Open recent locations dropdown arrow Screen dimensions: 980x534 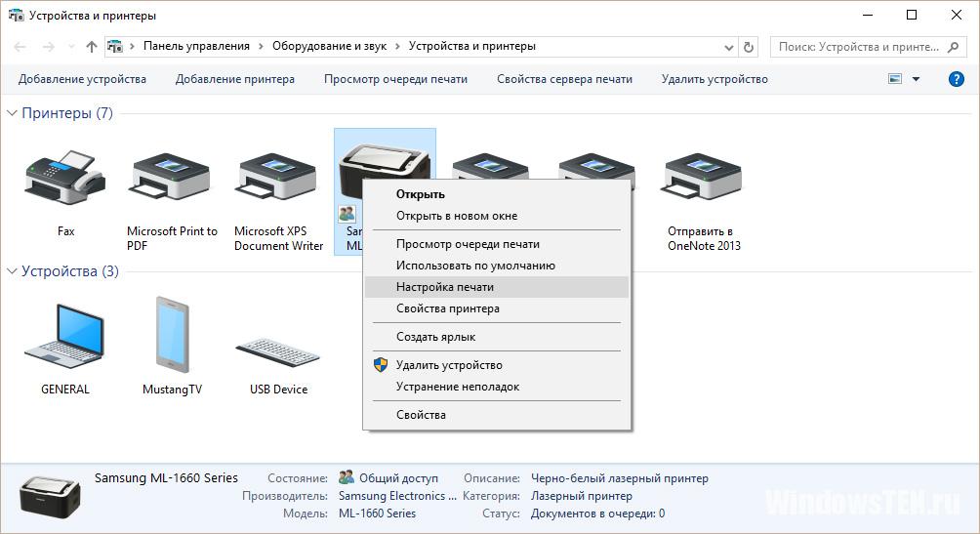click(x=71, y=47)
